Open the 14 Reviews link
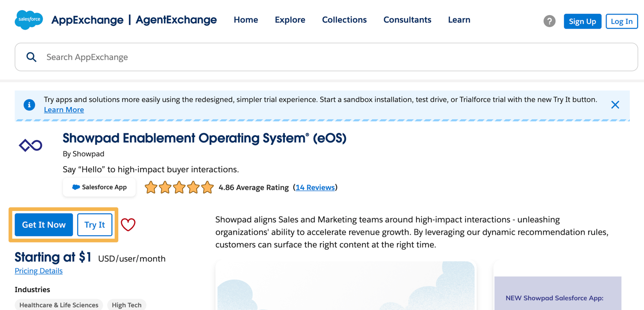This screenshot has height=310, width=644. point(315,187)
